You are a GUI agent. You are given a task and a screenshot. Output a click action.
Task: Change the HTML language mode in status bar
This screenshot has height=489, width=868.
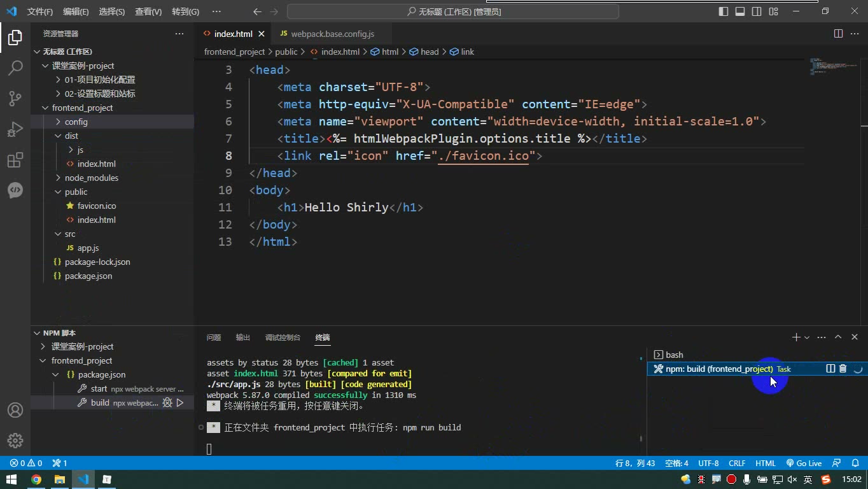pos(766,463)
